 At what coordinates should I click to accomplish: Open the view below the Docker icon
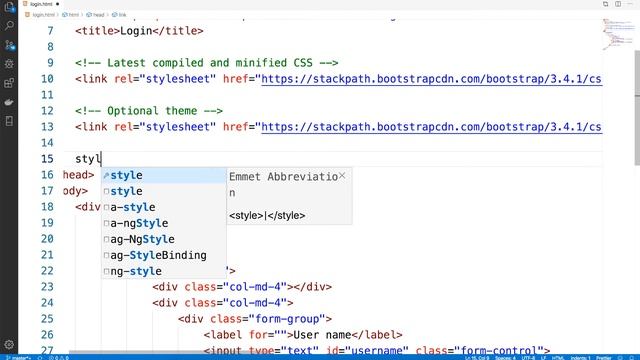[x=9, y=121]
